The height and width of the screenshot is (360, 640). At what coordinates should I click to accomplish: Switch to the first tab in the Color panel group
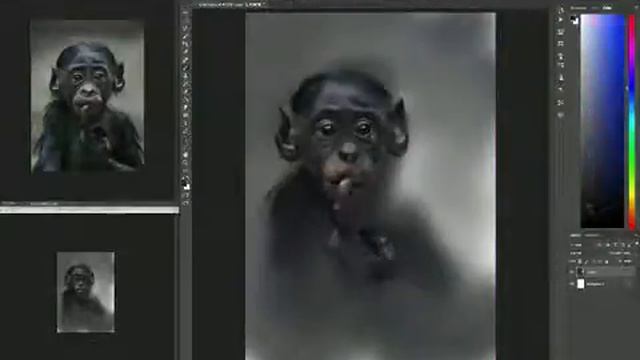pos(578,8)
